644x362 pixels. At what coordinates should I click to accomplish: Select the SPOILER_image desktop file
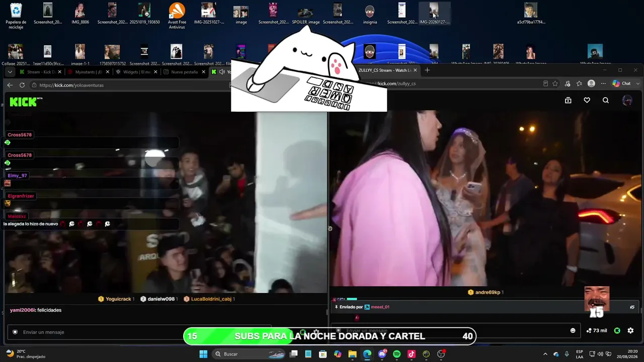pos(305,14)
